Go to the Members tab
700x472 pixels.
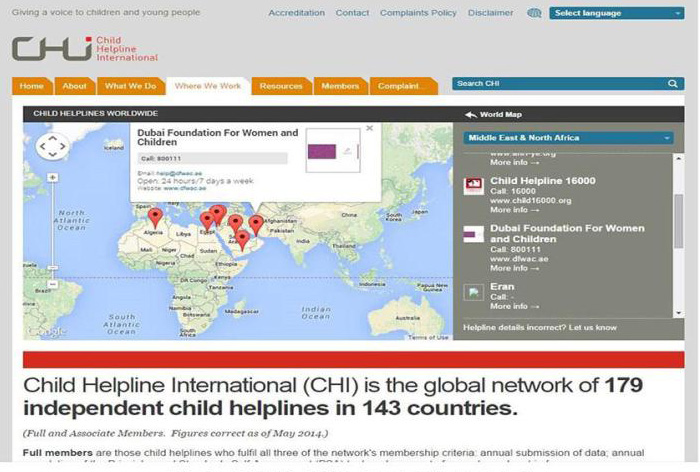[340, 86]
